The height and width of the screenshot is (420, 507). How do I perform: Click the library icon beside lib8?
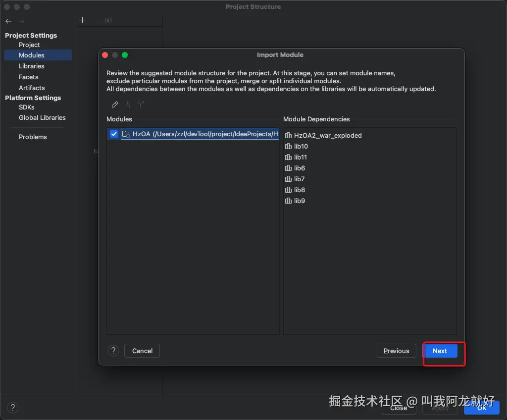click(288, 190)
